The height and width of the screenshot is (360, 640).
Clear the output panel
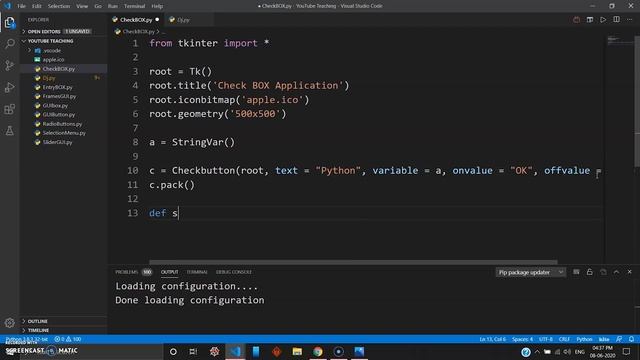pos(576,272)
